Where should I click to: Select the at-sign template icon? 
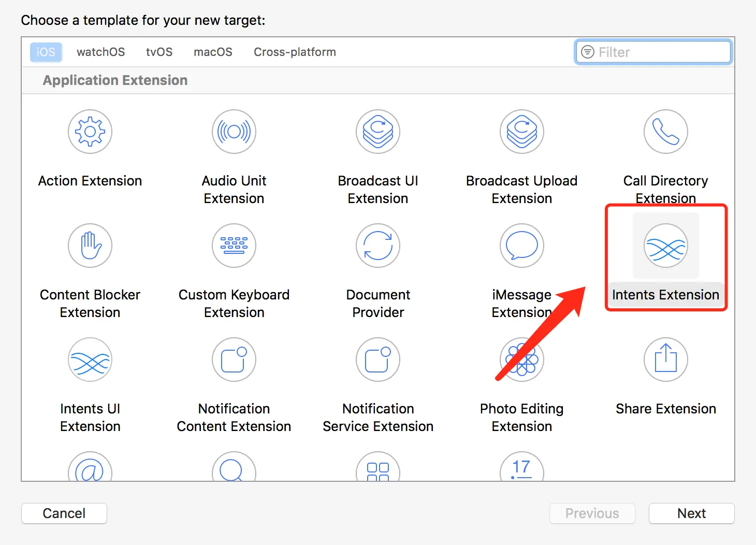pos(90,467)
